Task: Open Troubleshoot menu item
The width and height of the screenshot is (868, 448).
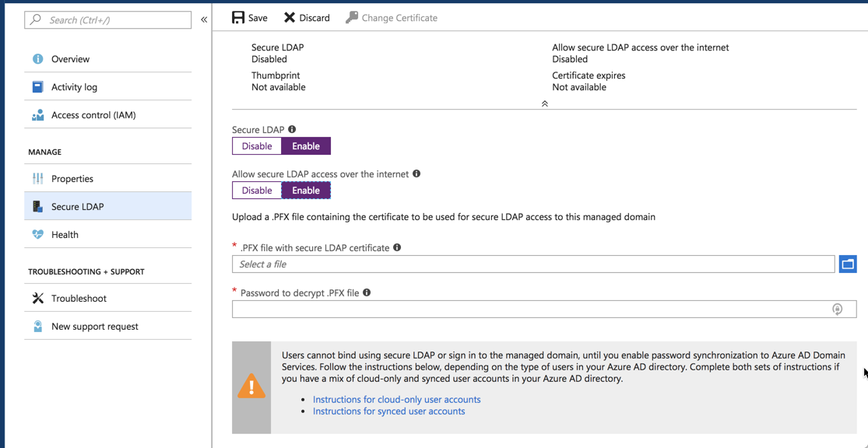Action: (x=108, y=298)
